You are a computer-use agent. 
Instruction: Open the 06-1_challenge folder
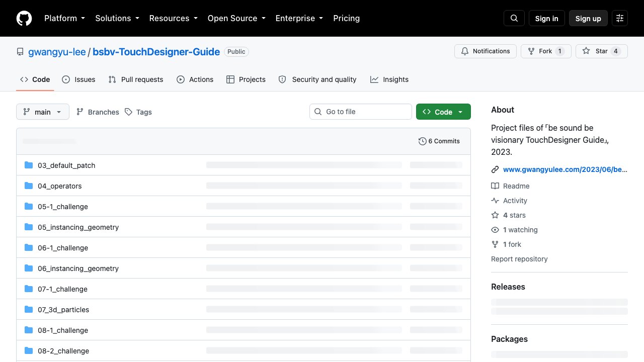[x=63, y=248]
